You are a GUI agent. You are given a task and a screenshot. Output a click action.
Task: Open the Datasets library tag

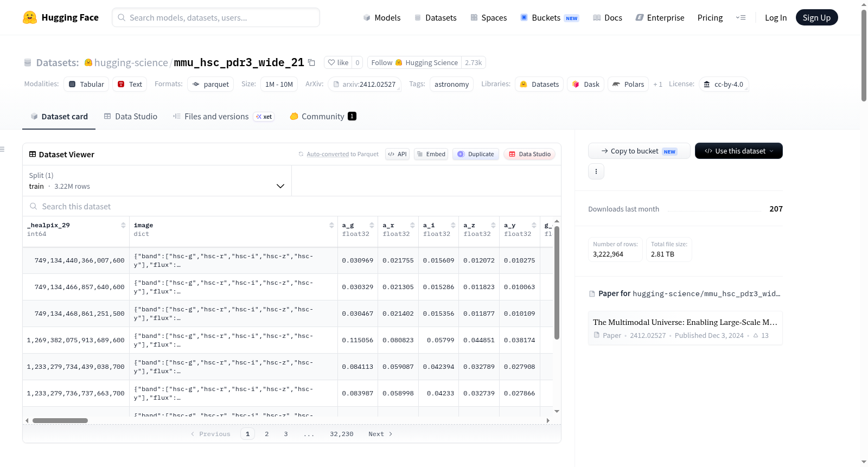click(539, 84)
